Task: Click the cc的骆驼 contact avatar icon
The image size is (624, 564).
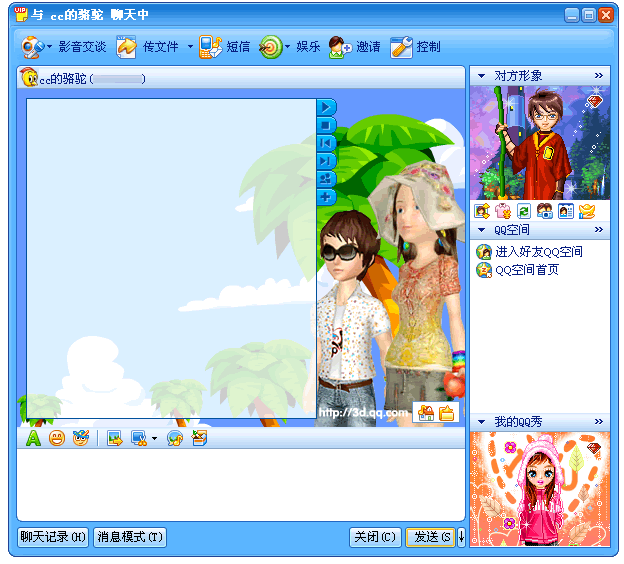Action: (x=29, y=77)
